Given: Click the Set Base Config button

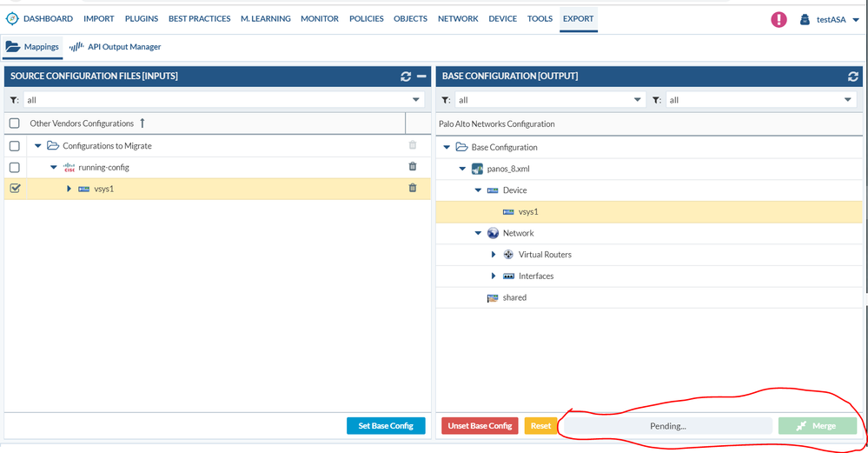Looking at the screenshot, I should 386,426.
